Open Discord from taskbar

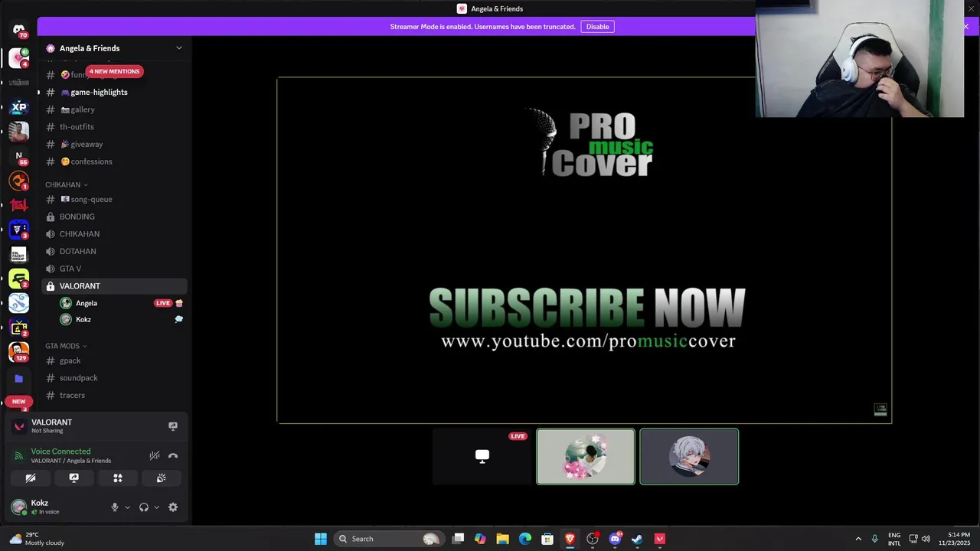tap(615, 539)
